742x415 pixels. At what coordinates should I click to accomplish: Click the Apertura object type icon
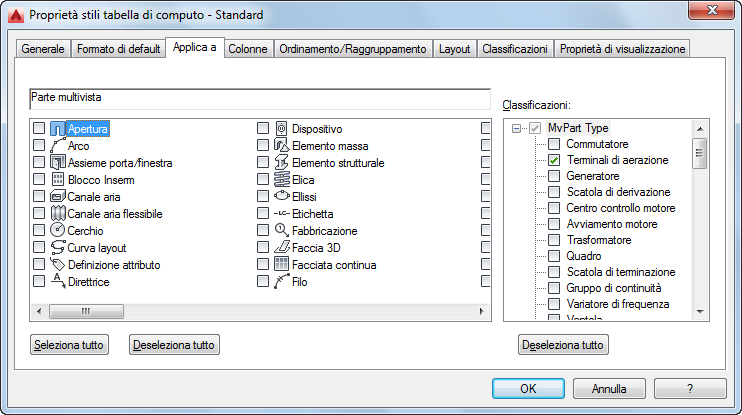tap(57, 129)
